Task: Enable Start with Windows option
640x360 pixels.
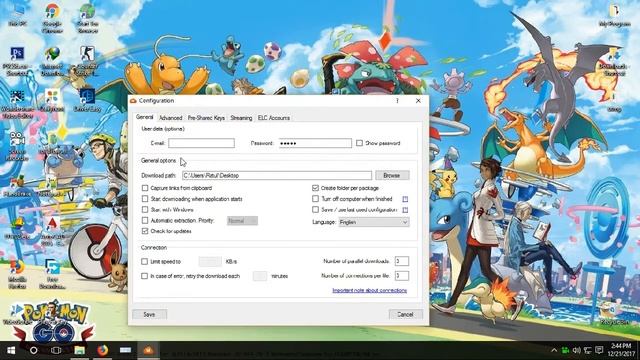Action: pyautogui.click(x=145, y=210)
